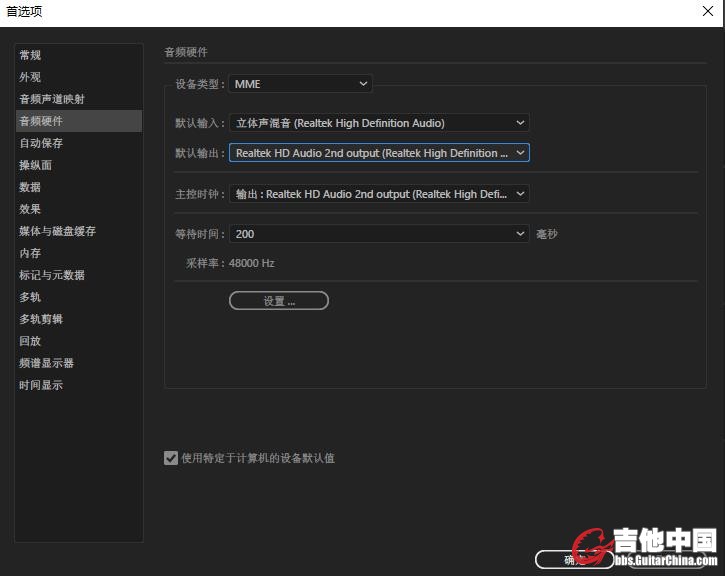Select 常规 in the preferences sidebar
This screenshot has height=576, width=725.
(x=31, y=55)
